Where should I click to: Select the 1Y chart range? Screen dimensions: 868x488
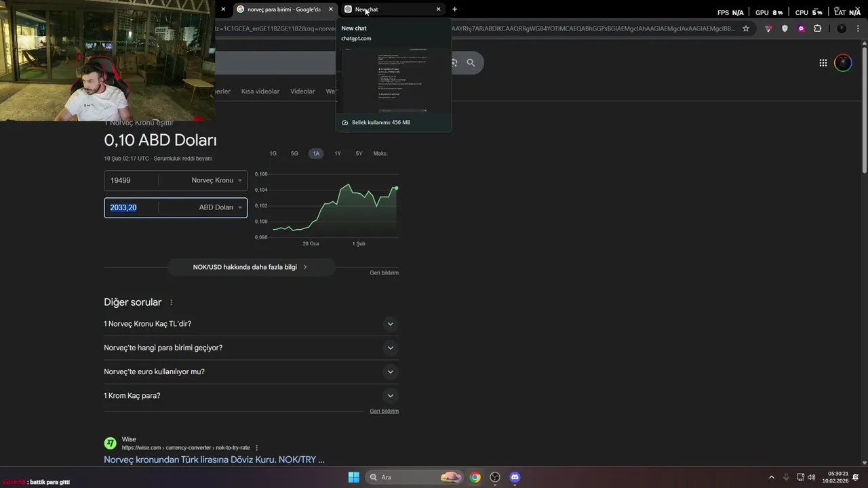click(x=338, y=154)
